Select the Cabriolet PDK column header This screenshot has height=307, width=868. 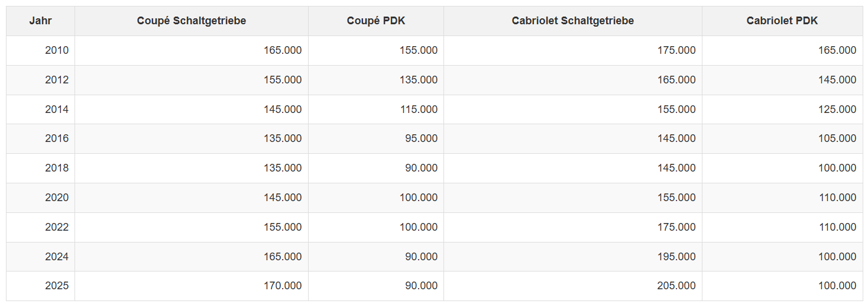coord(782,21)
